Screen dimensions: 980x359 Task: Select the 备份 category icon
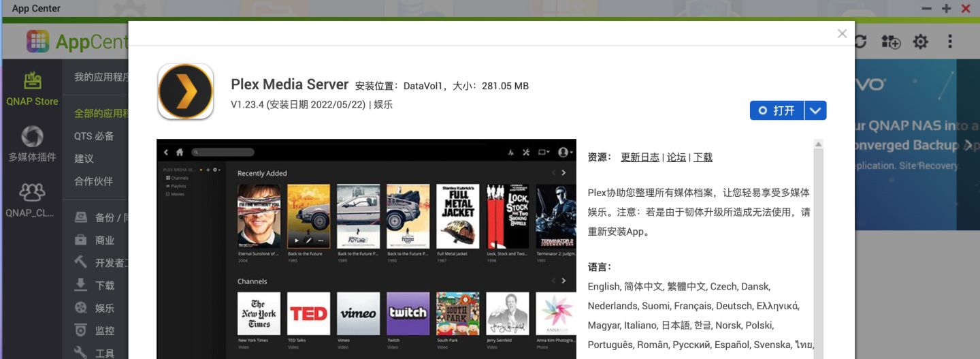tap(81, 217)
